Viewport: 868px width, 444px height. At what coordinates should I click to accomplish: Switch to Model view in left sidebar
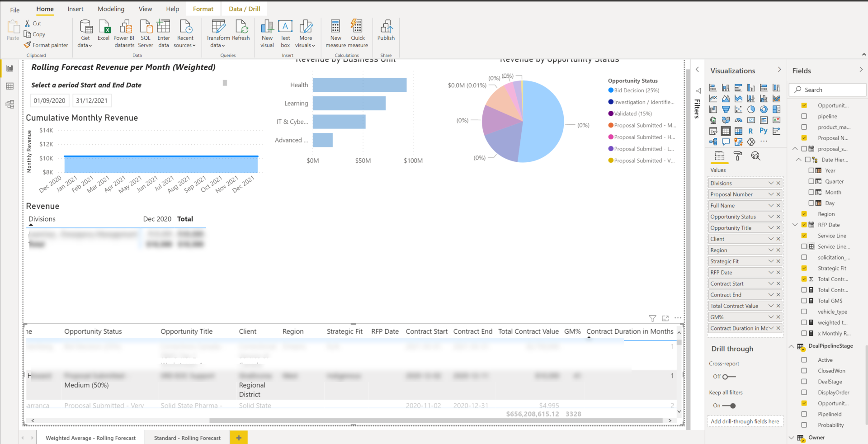pos(9,104)
